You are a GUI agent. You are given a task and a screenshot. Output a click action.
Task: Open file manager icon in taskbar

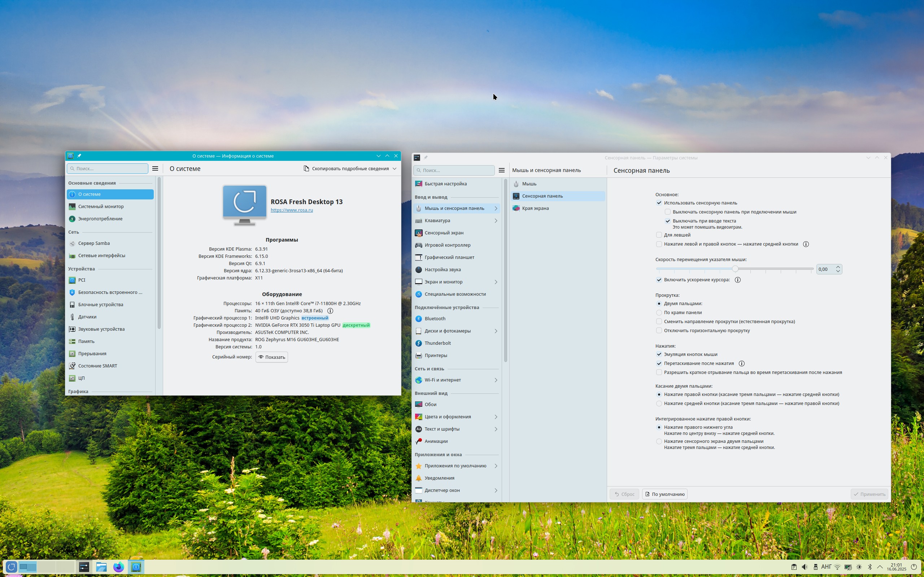101,567
